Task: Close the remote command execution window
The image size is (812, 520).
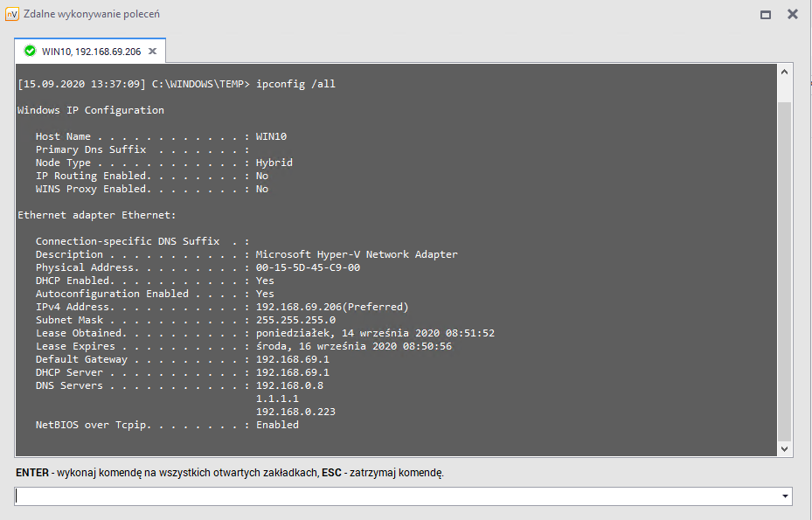Action: [792, 14]
